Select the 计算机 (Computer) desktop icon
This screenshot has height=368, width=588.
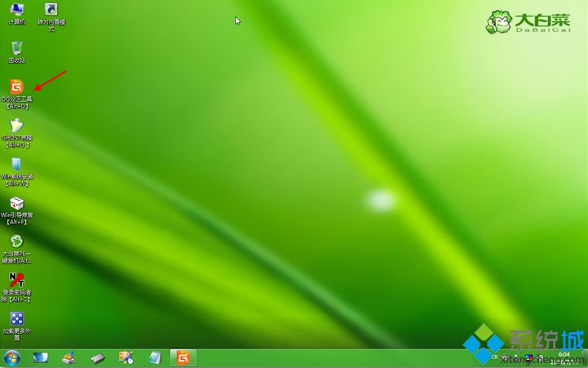pos(16,14)
